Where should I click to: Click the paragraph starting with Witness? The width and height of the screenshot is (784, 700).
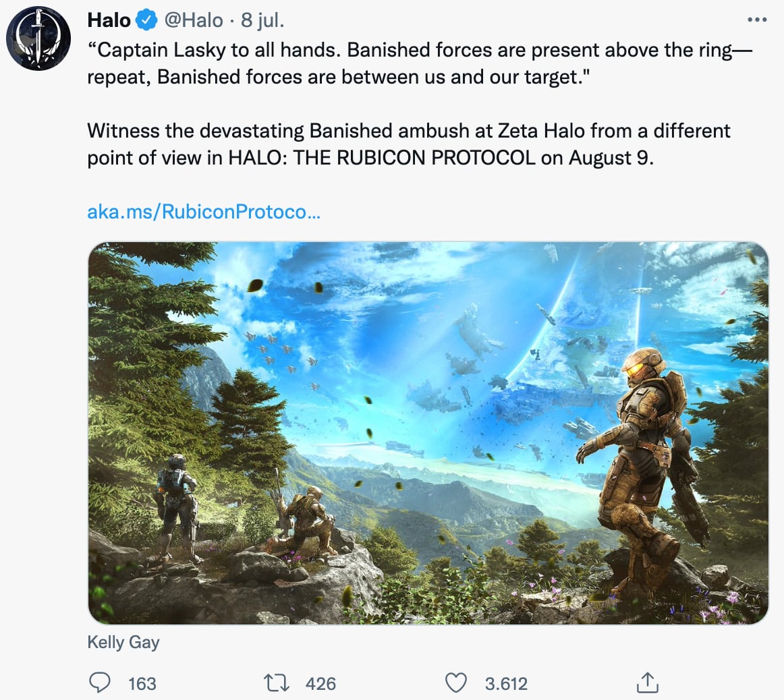coord(408,144)
